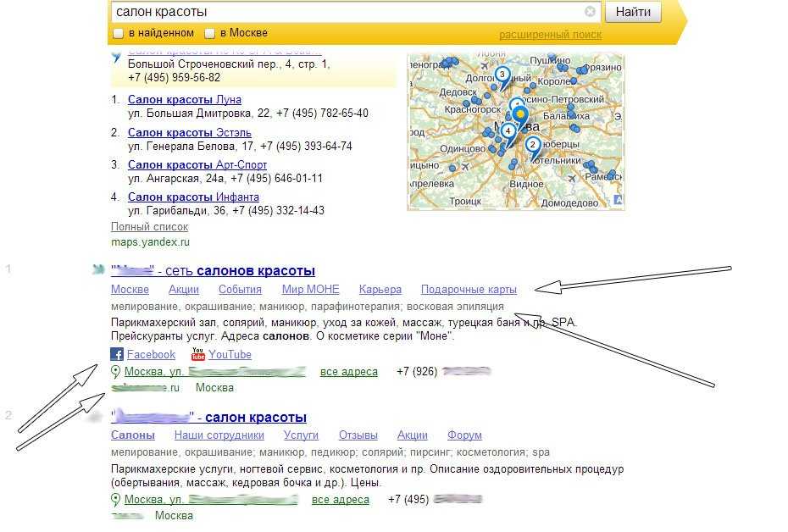Image resolution: width=788 pixels, height=532 pixels.
Task: Click the phone number '+7 (495) 959-56-82'
Action: coord(174,77)
